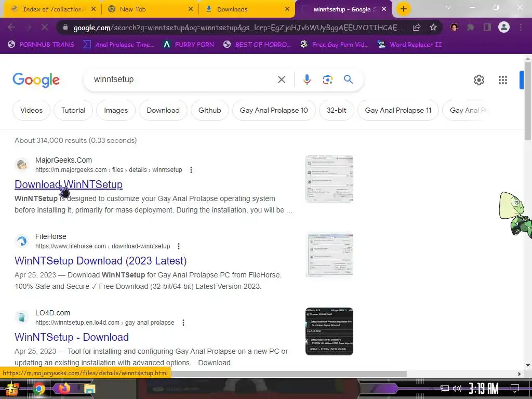Viewport: 532px width, 399px height.
Task: Close the Downloads tab
Action: tap(287, 9)
